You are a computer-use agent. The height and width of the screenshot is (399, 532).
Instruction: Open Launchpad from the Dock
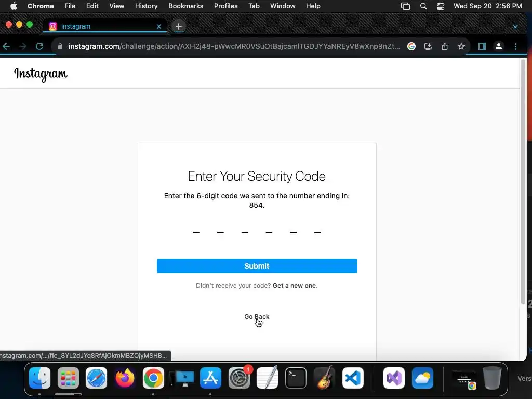click(x=68, y=378)
